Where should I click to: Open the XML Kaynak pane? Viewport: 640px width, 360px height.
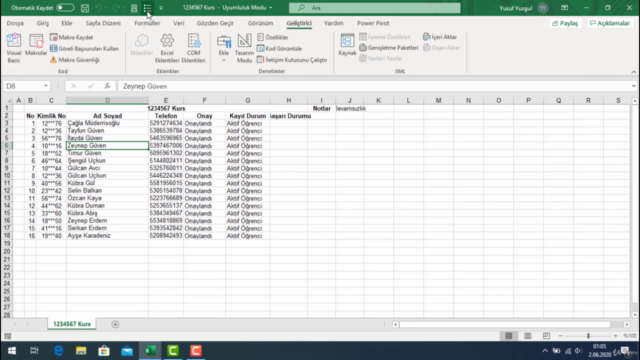pyautogui.click(x=347, y=45)
